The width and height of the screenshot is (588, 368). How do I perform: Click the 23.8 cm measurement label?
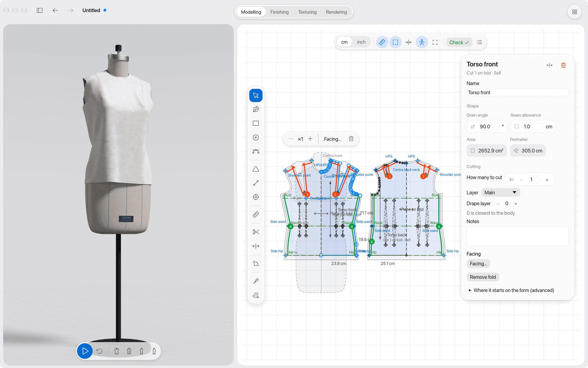coord(339,263)
